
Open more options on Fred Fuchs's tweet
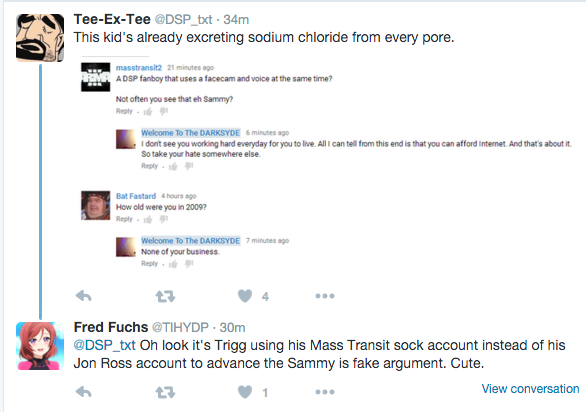coord(325,392)
